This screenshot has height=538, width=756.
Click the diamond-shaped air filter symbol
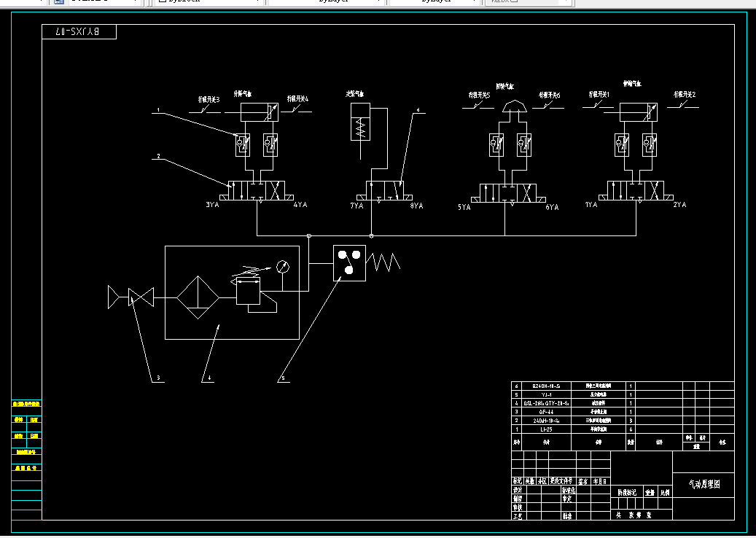198,297
